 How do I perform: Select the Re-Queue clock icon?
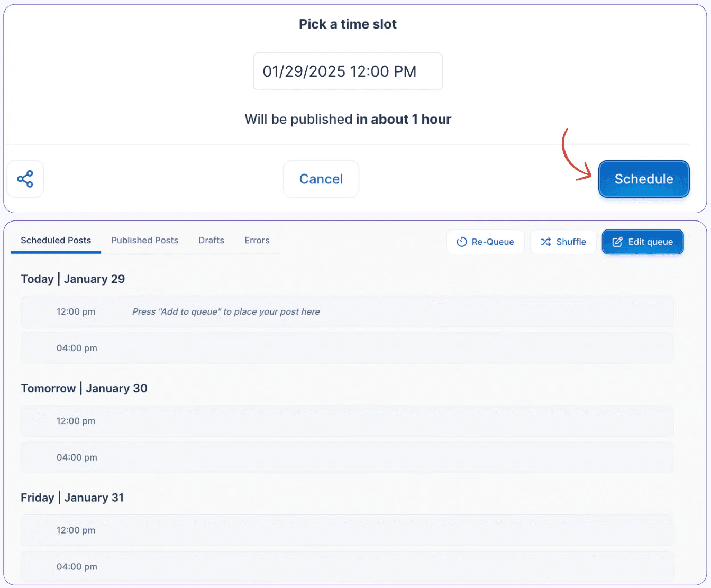point(461,242)
